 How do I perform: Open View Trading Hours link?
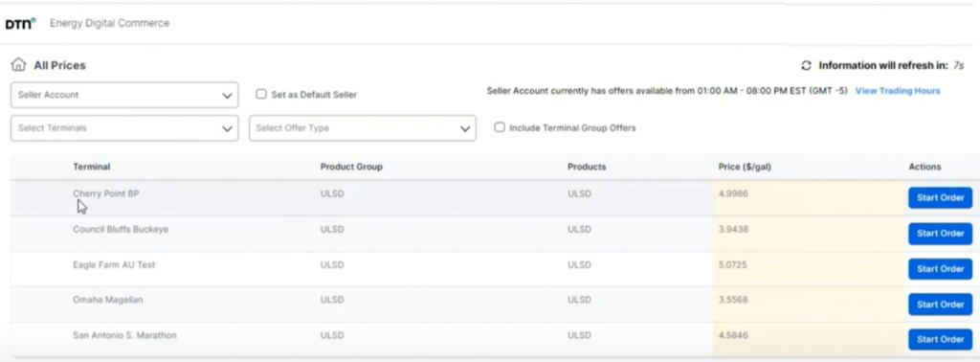[898, 91]
